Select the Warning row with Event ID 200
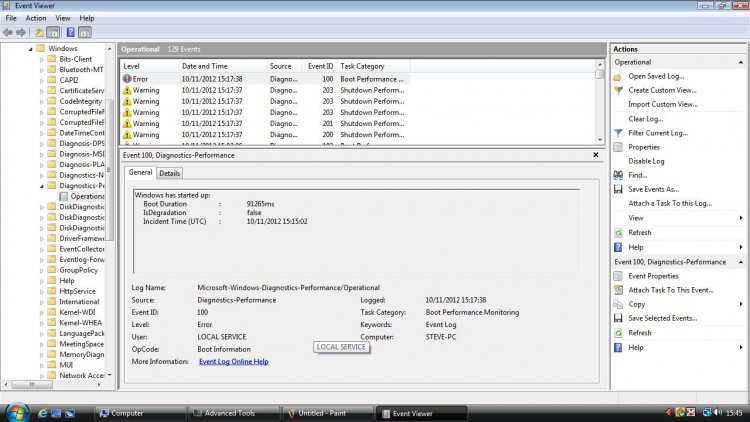Screen dimensions: 750x422 265,134
